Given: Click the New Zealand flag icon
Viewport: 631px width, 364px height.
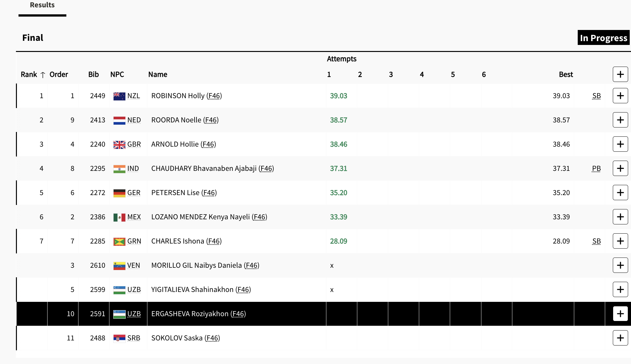Looking at the screenshot, I should point(119,96).
